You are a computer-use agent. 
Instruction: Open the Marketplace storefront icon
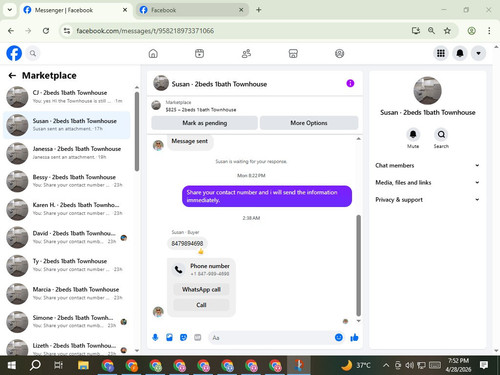(293, 53)
